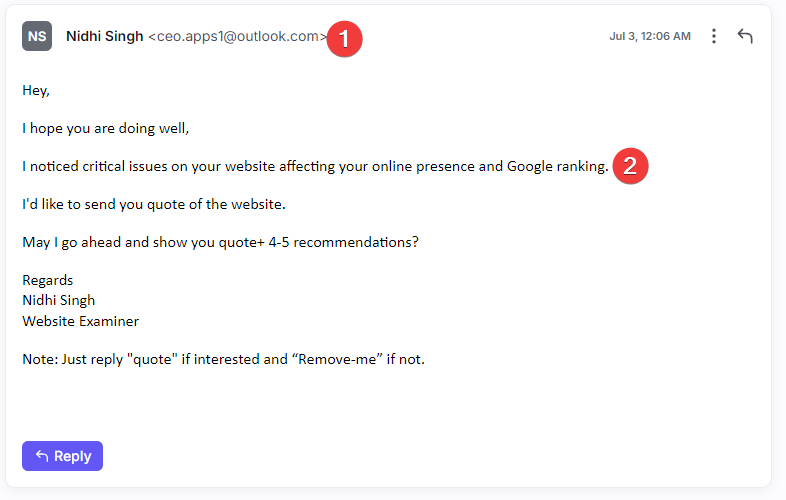786x500 pixels.
Task: Click the "May I go ahead" question line
Action: pos(221,242)
